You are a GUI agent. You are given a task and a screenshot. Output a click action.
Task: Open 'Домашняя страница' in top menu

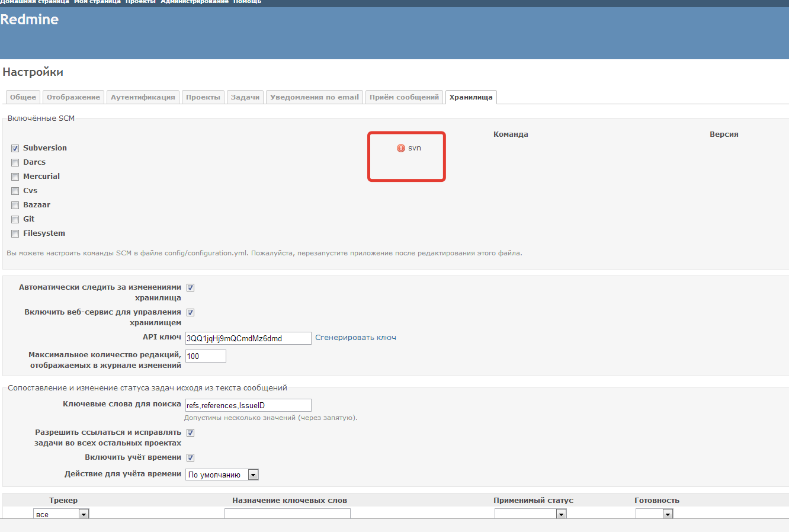34,2
